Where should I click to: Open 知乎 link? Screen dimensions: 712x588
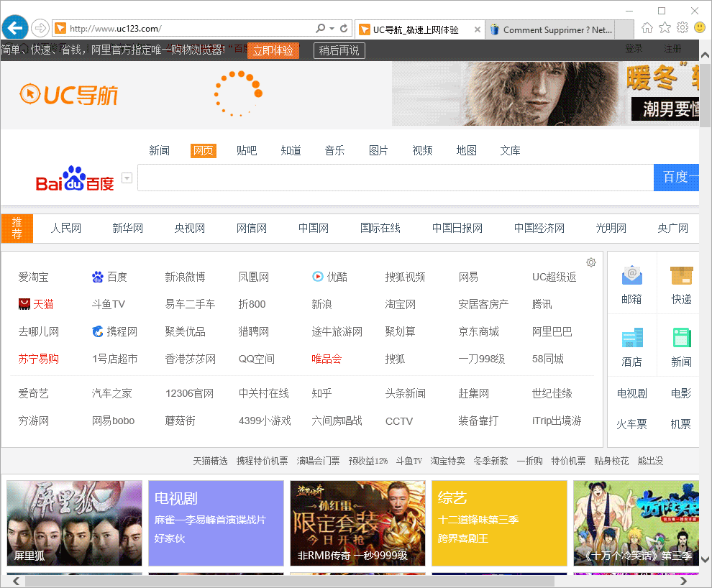[321, 393]
